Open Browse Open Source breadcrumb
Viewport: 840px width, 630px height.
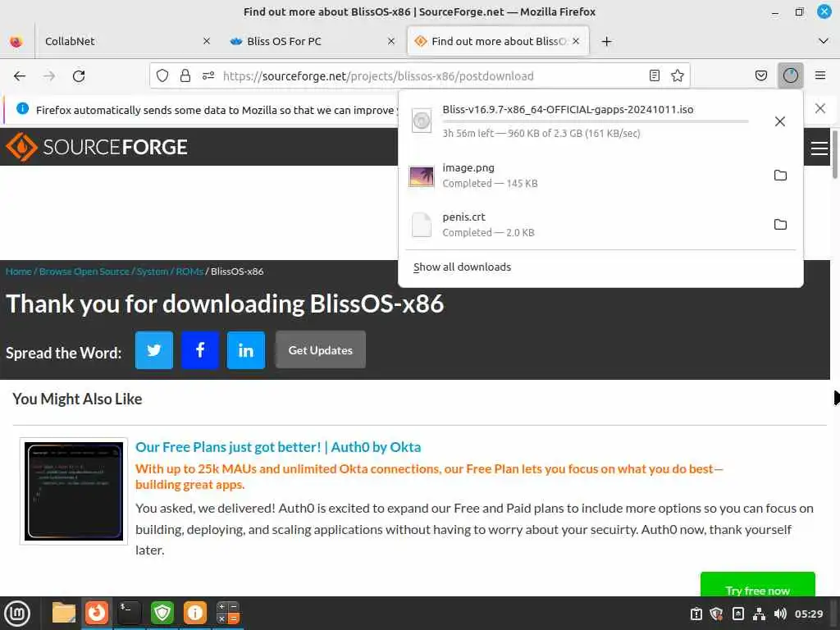tap(84, 272)
